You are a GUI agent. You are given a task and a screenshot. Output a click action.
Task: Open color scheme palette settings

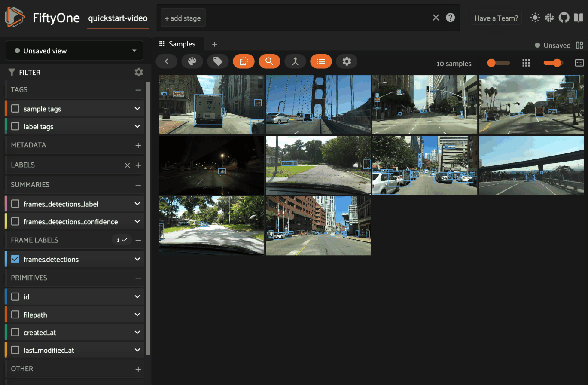192,61
